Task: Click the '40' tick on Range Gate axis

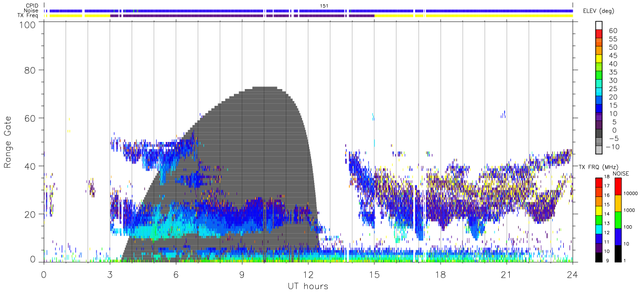Action: 30,166
